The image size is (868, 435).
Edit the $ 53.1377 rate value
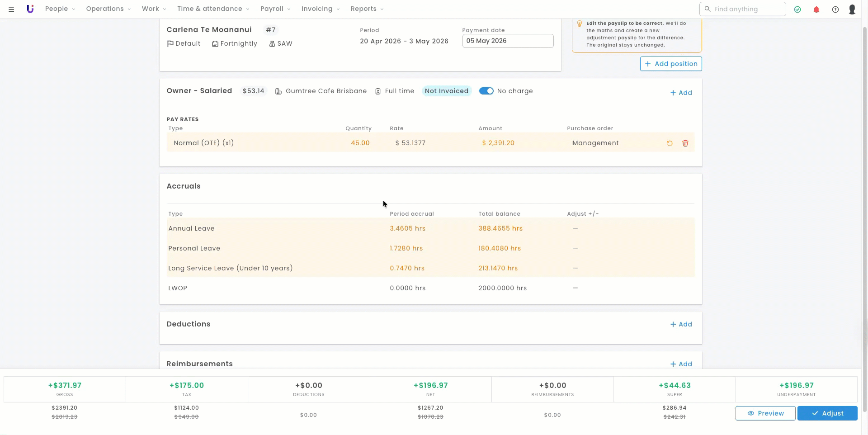point(410,143)
